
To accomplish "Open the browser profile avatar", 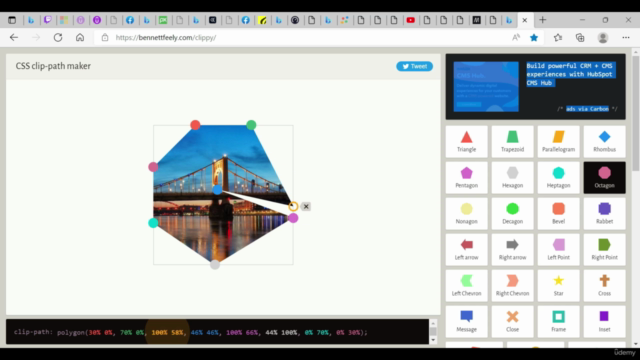I will pos(603,38).
